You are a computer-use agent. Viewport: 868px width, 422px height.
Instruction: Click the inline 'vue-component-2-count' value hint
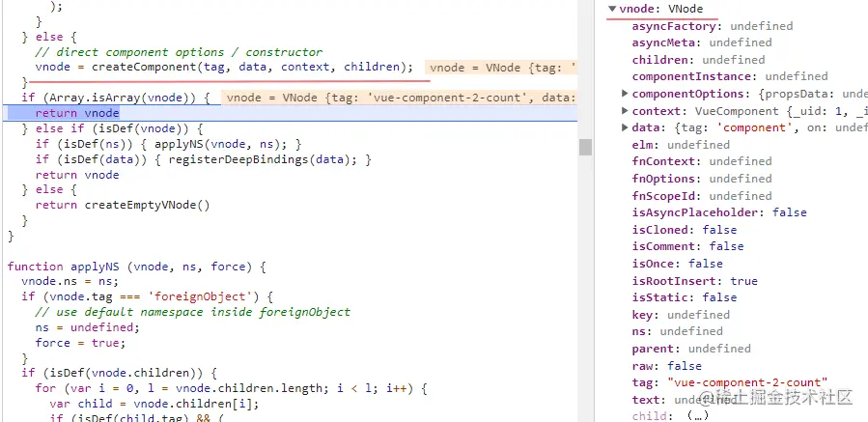(x=399, y=98)
